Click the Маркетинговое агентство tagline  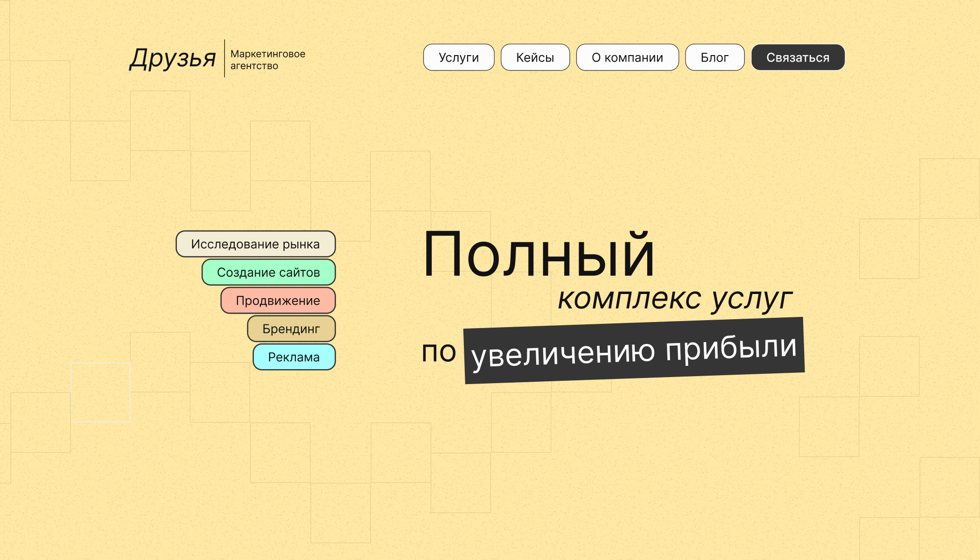point(267,60)
